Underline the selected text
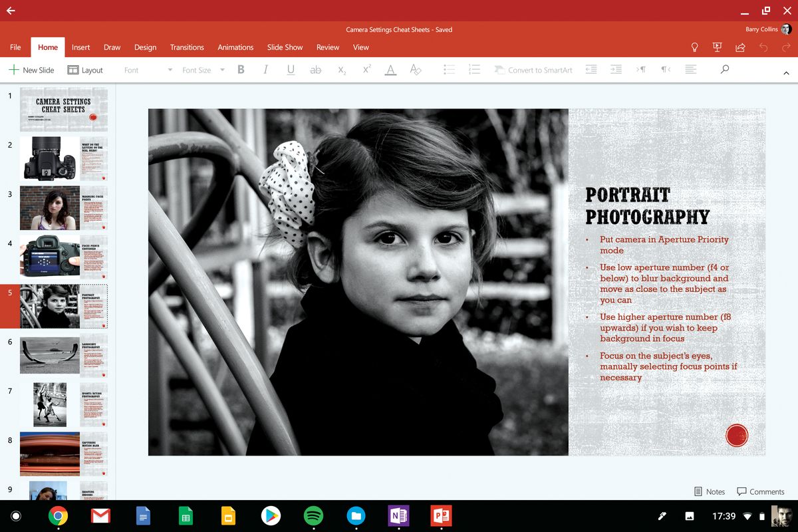Image resolution: width=798 pixels, height=532 pixels. 291,69
